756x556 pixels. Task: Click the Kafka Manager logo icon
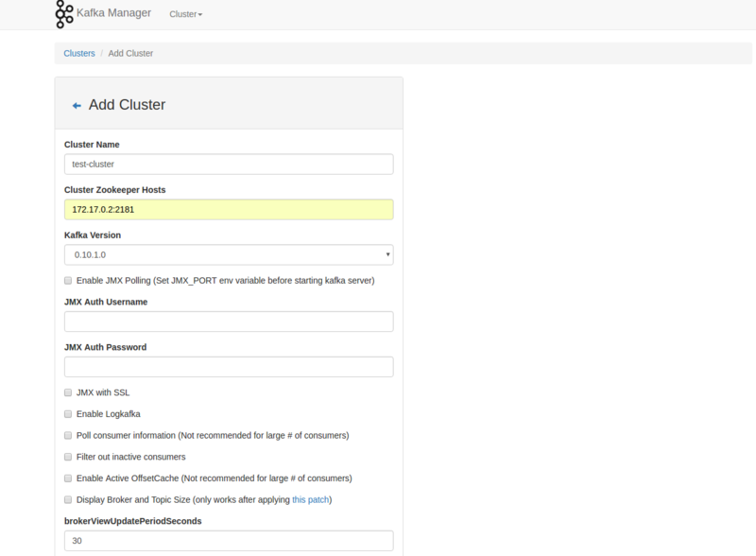click(64, 14)
